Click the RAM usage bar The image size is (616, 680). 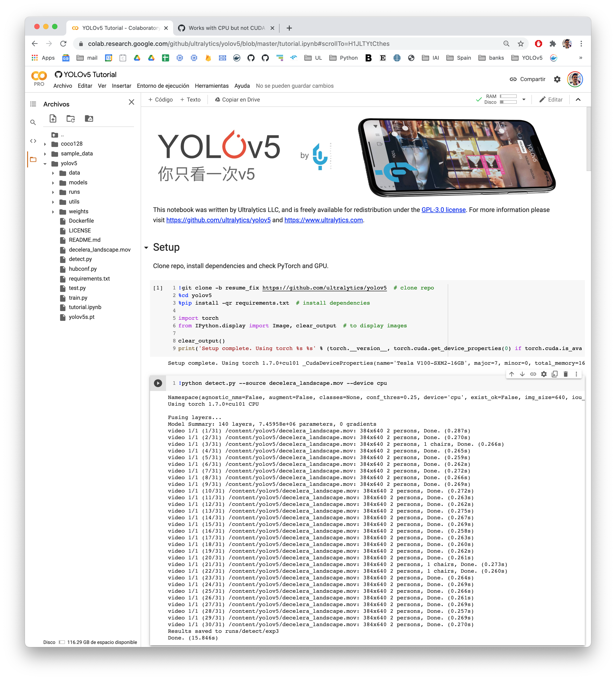[508, 96]
